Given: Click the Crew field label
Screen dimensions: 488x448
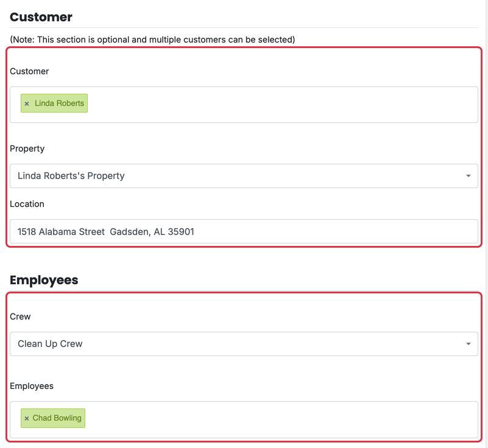Looking at the screenshot, I should [x=20, y=317].
